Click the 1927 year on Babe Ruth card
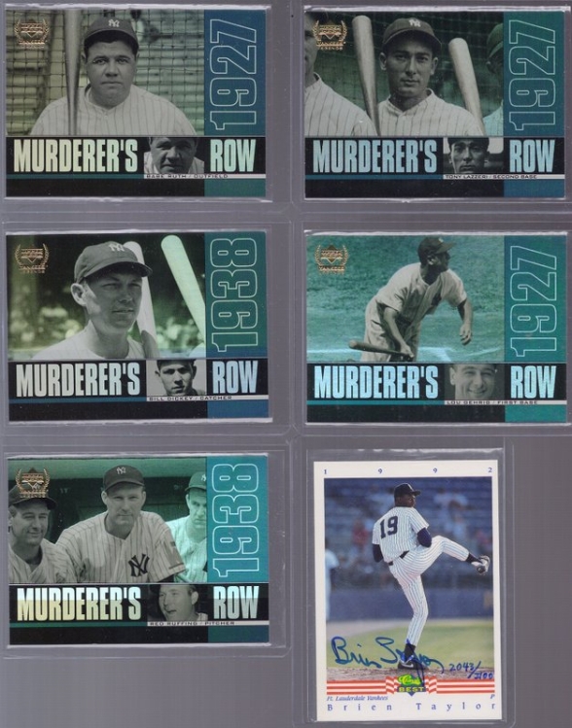 pyautogui.click(x=233, y=74)
